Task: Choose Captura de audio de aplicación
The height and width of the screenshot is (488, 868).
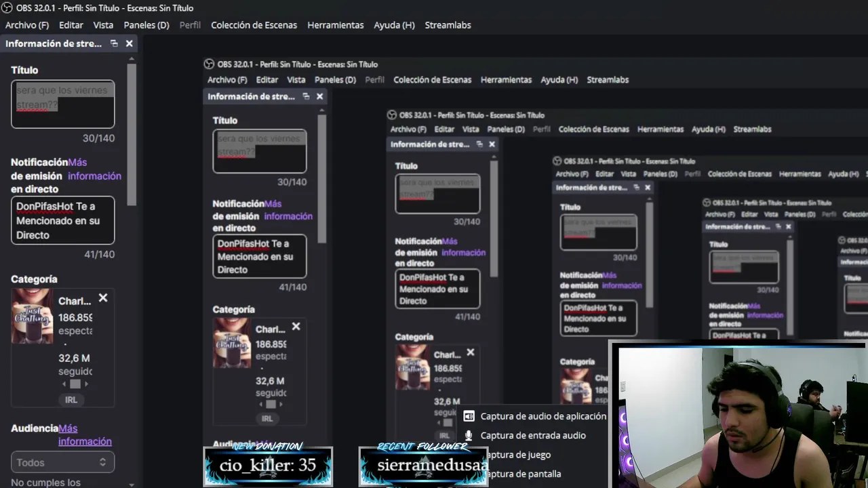Action: (543, 416)
